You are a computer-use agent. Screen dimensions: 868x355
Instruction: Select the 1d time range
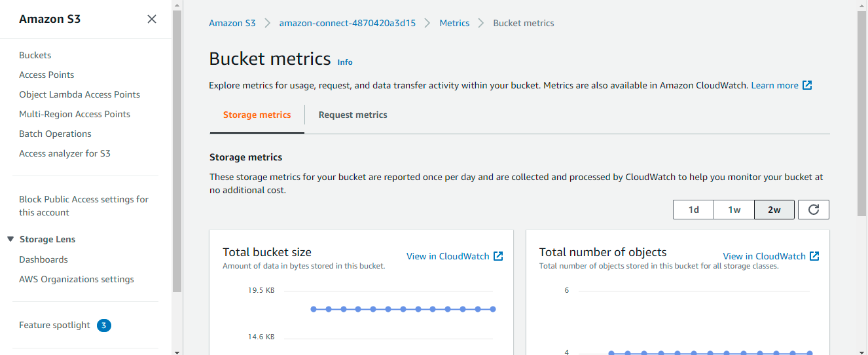pos(693,210)
